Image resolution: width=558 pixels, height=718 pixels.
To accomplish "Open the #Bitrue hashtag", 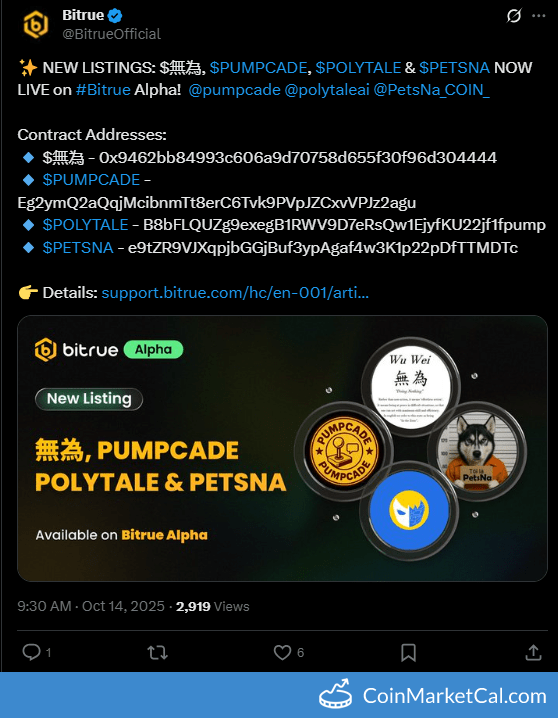I will coord(103,90).
